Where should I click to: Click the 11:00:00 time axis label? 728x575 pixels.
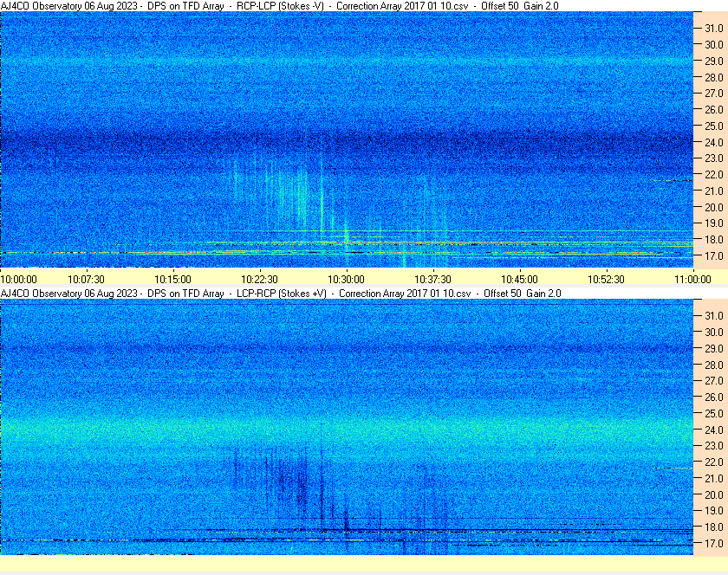click(692, 280)
